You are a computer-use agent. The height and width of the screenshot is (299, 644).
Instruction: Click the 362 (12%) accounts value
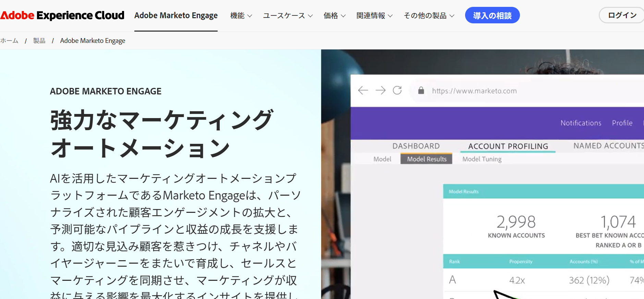(x=589, y=280)
